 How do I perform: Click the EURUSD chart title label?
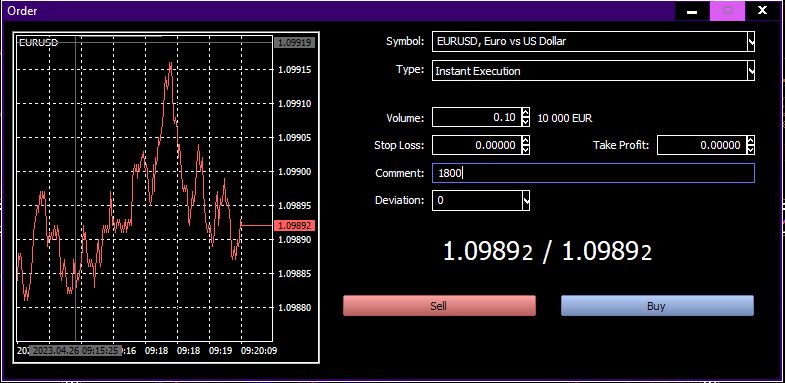point(38,43)
